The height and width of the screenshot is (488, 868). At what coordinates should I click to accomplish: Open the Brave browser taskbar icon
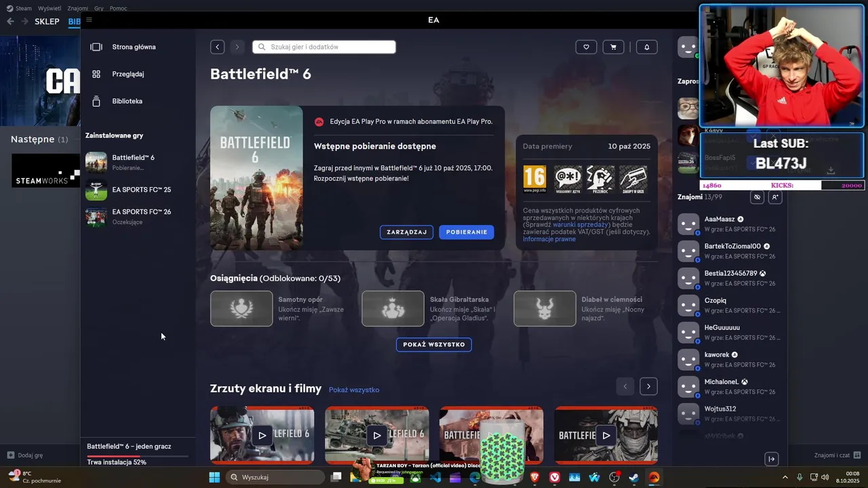(536, 477)
